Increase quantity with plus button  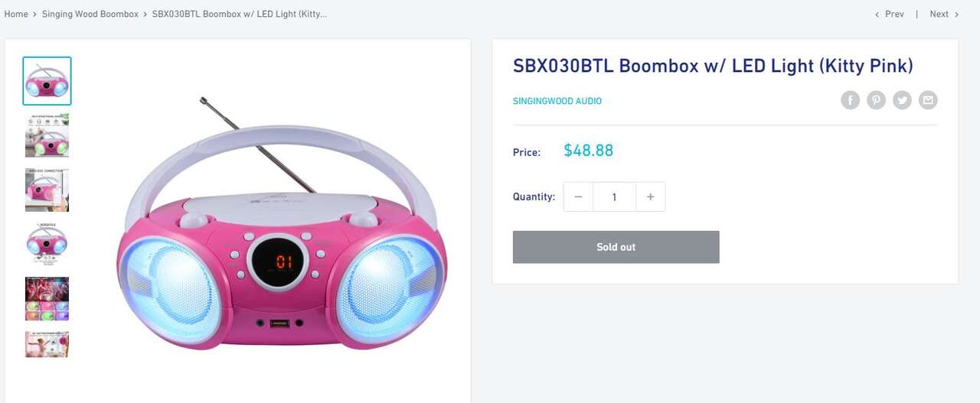pyautogui.click(x=650, y=197)
